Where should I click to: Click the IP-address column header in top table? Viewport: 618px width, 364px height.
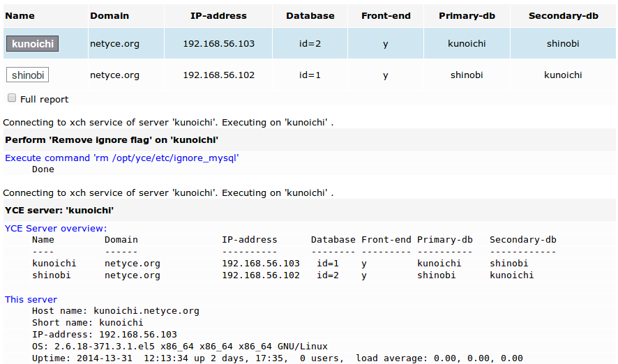(218, 15)
